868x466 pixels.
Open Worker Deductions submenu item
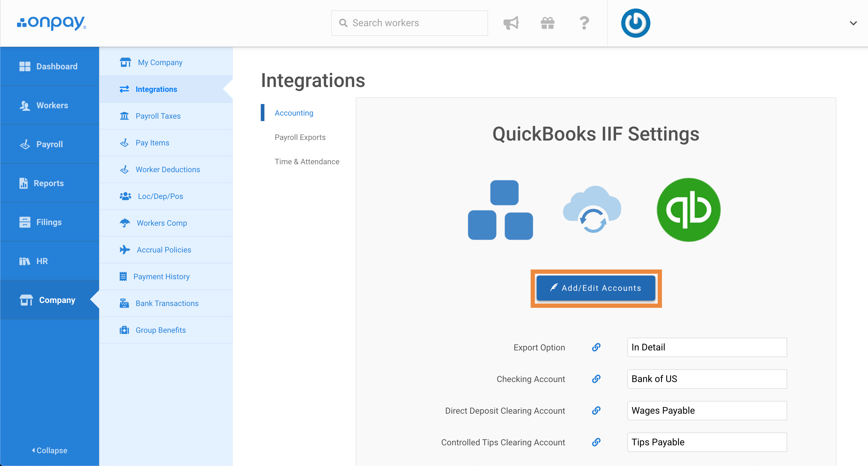click(x=166, y=169)
